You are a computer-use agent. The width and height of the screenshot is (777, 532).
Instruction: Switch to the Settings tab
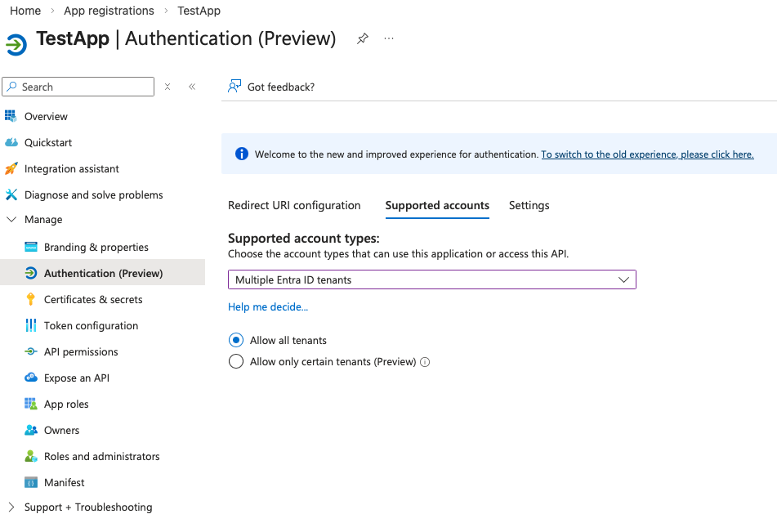click(x=529, y=205)
